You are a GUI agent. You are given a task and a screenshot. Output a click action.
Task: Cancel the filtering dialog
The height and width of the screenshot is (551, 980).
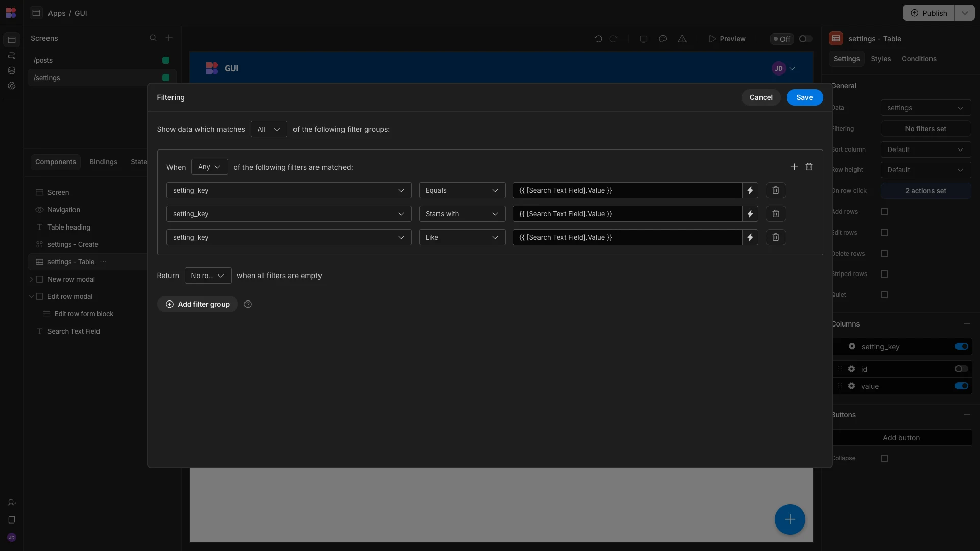click(x=761, y=97)
